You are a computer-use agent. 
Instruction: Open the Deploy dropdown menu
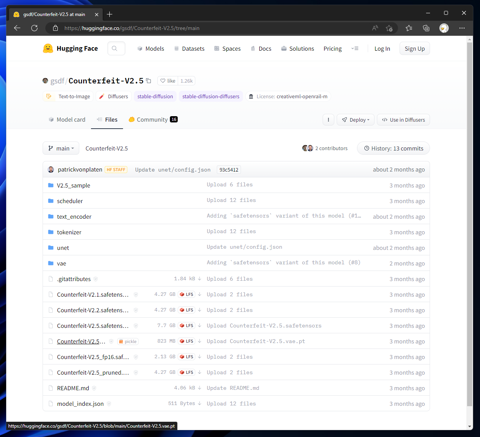(x=355, y=120)
